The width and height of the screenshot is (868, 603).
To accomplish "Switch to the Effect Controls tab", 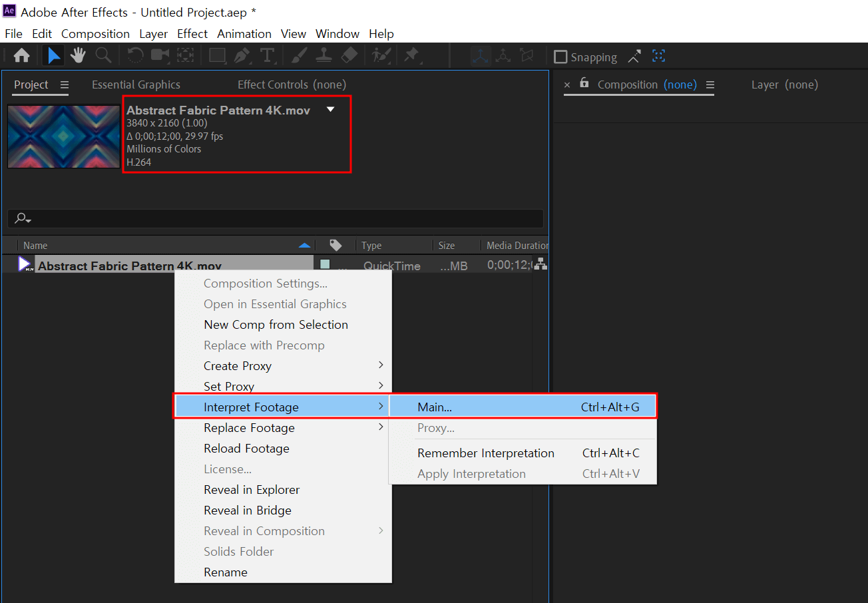I will [292, 85].
